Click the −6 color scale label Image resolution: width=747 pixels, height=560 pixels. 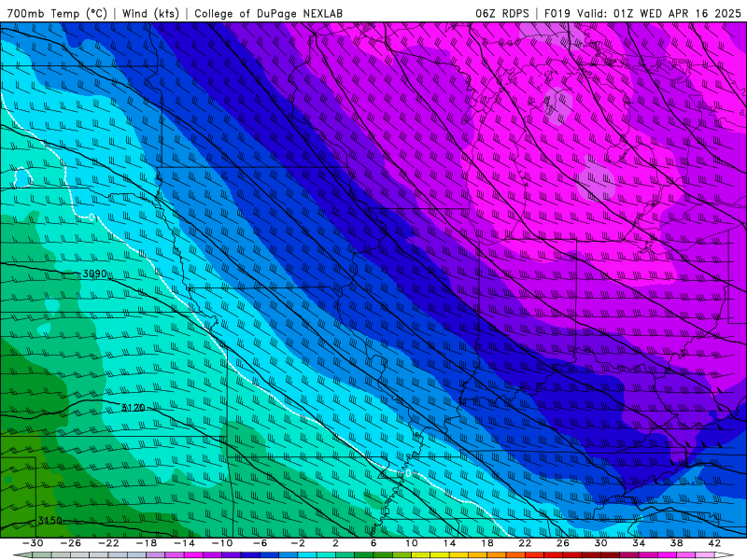click(x=260, y=543)
